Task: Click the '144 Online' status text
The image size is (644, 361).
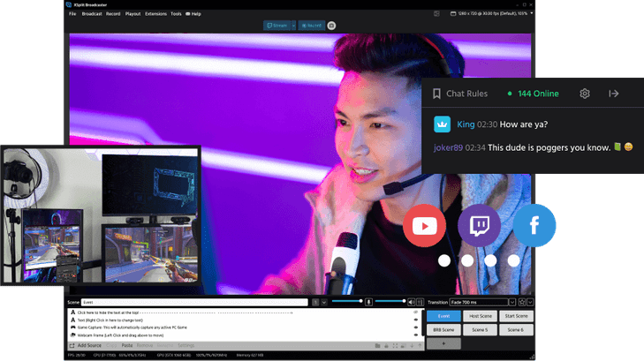Action: [x=538, y=94]
